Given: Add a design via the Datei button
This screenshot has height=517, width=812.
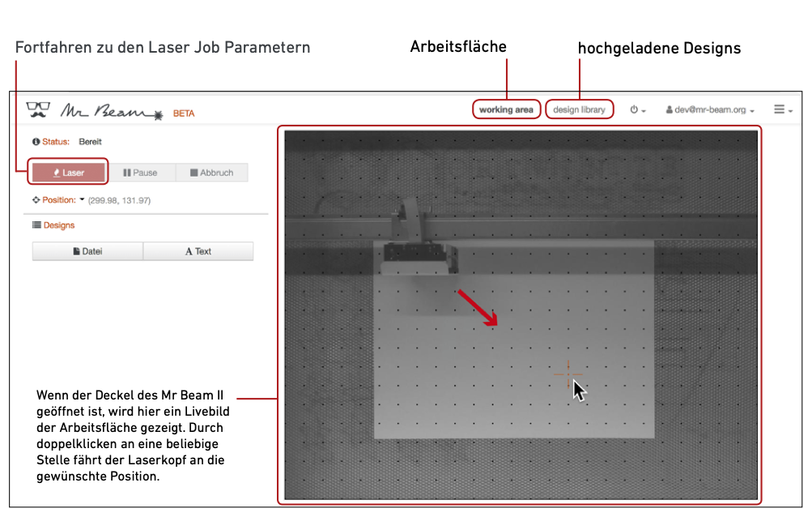Looking at the screenshot, I should coord(87,251).
